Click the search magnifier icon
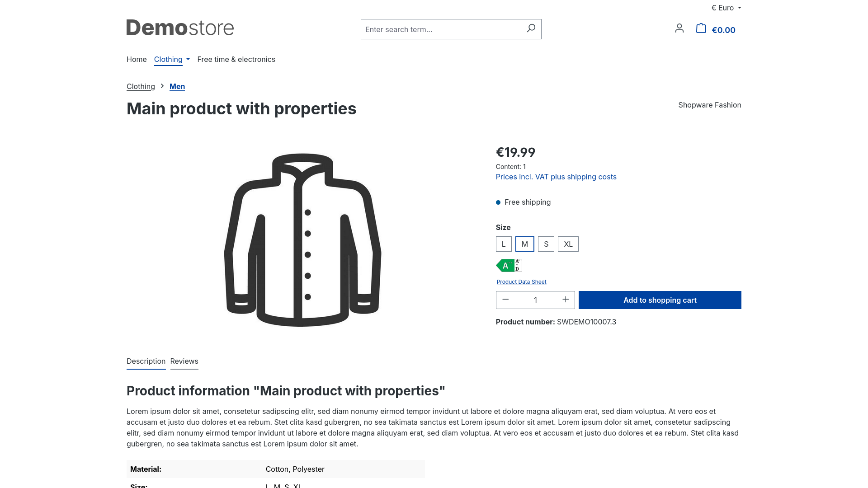 click(531, 28)
